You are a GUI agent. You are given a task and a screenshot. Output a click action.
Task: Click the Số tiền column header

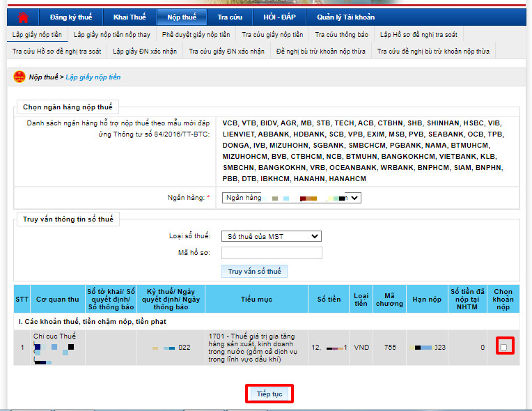[329, 299]
